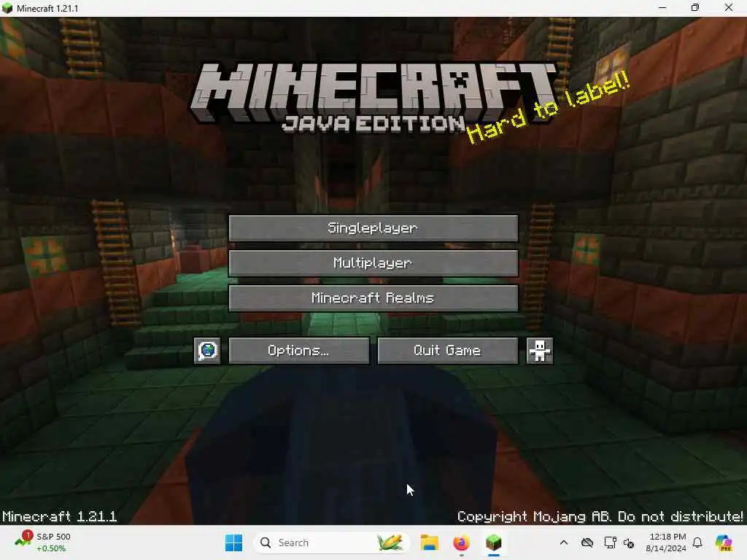Open the Multiplayer server list
Image resolution: width=747 pixels, height=560 pixels.
[x=373, y=262]
